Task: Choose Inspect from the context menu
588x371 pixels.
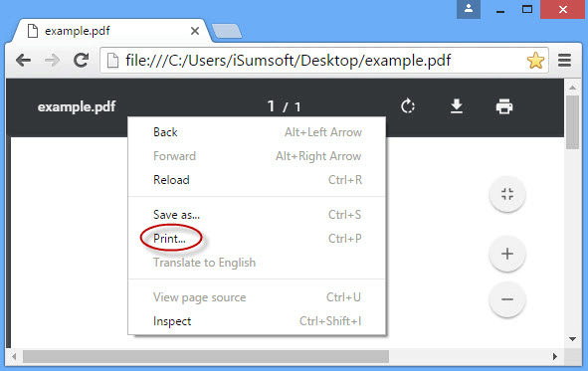Action: 257,321
